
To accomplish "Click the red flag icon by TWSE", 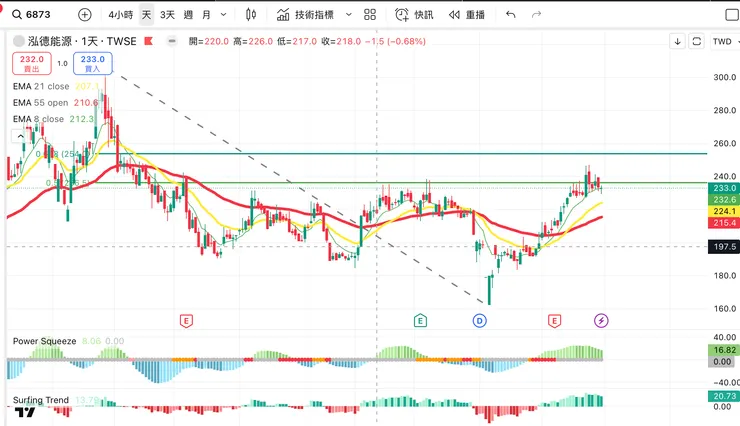I will pos(148,41).
